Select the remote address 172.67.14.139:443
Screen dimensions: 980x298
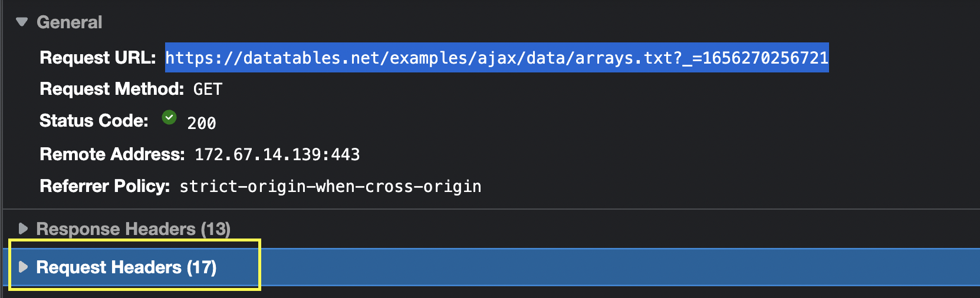click(277, 154)
